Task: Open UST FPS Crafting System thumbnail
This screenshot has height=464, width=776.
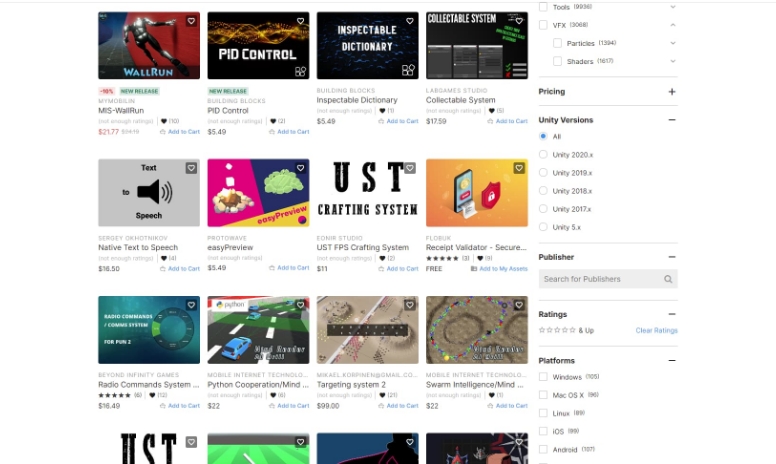Action: coord(367,193)
